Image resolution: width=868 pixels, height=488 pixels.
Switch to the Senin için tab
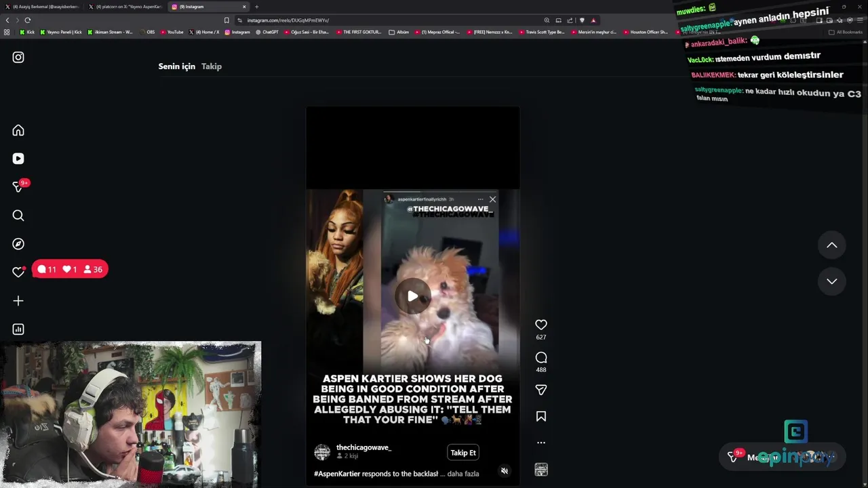176,66
